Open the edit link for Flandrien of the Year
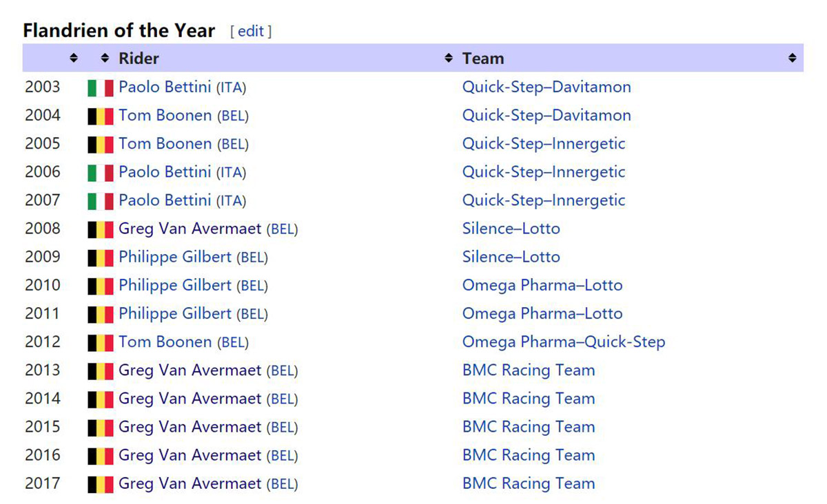 coord(251,31)
